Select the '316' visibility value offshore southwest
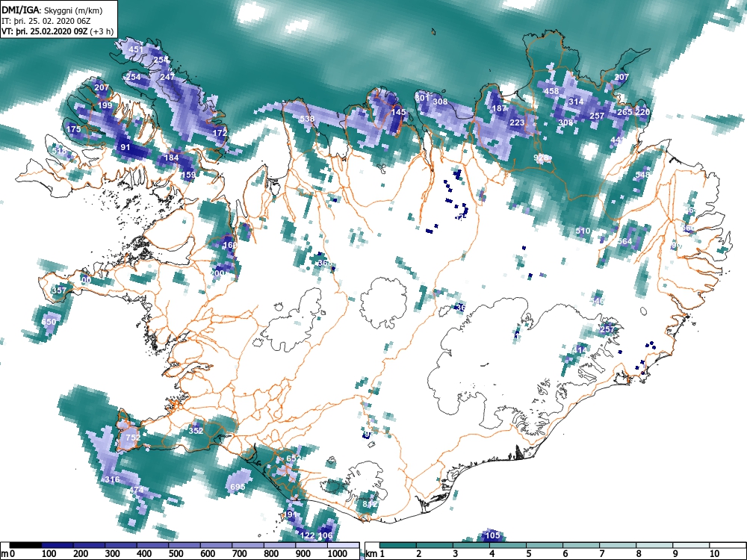Image resolution: width=747 pixels, height=560 pixels. (x=113, y=479)
